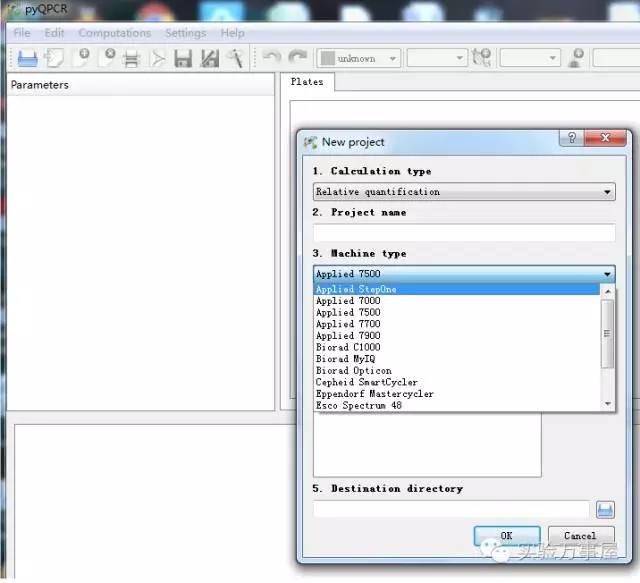
Task: Click the Project name input field
Action: click(464, 233)
